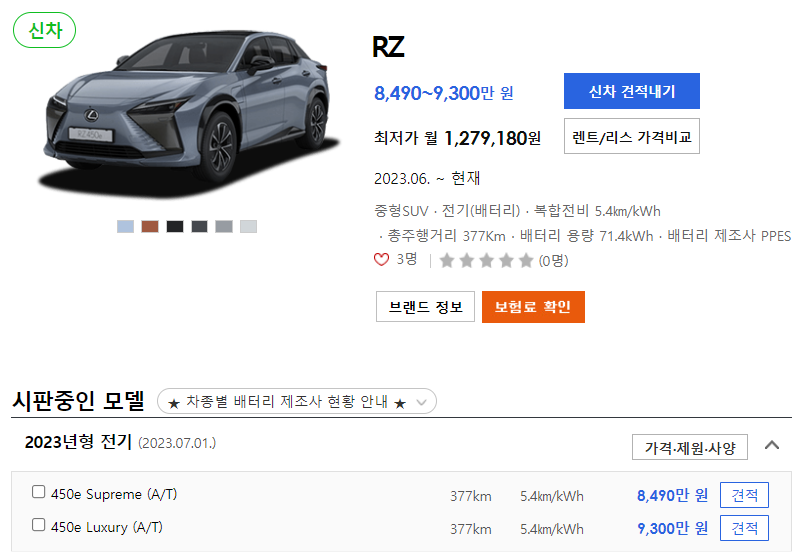
Task: Click the 신차 견적내기 button
Action: [x=631, y=91]
